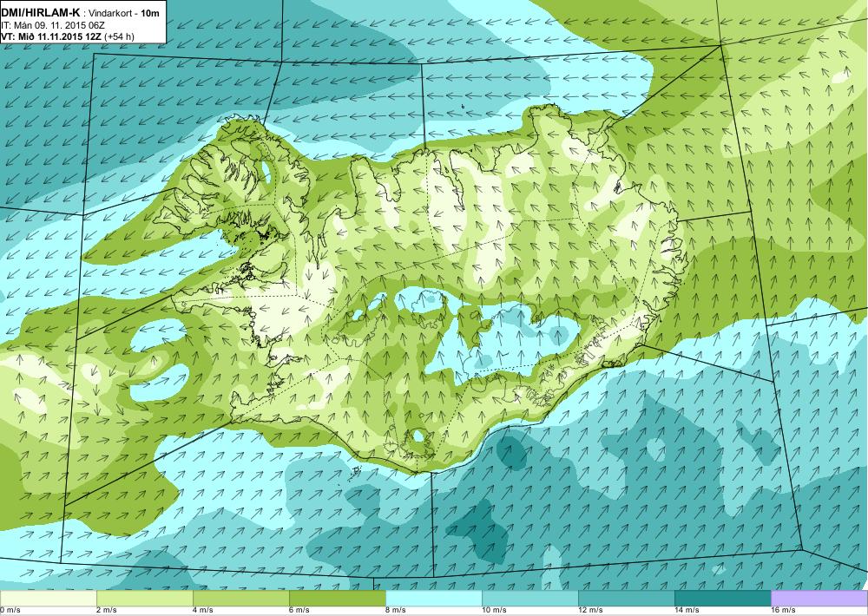Click the "DMI/HIRLAM-K" model title
This screenshot has height=616, width=868.
41,13
